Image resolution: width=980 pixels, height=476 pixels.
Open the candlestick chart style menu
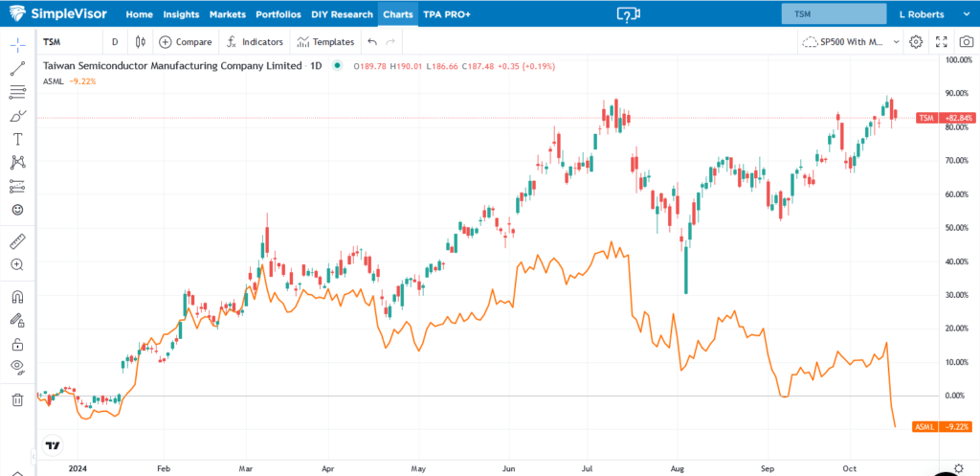tap(141, 42)
